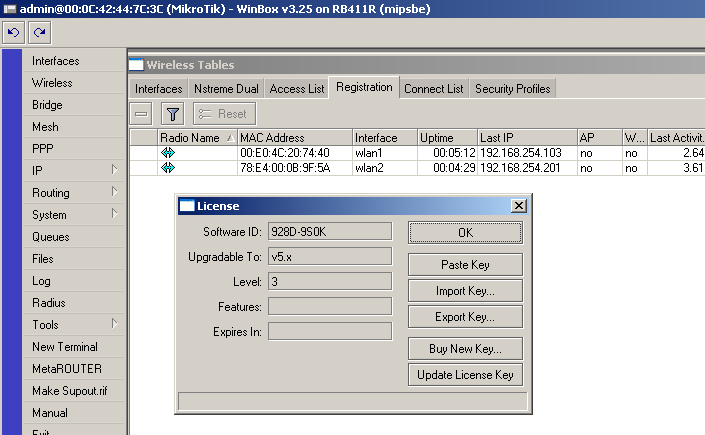Click the Reset button
The width and height of the screenshot is (705, 435).
pos(225,114)
